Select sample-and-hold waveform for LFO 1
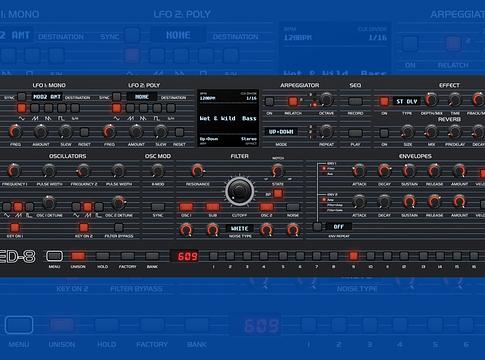This screenshot has height=360, width=485. point(75,108)
